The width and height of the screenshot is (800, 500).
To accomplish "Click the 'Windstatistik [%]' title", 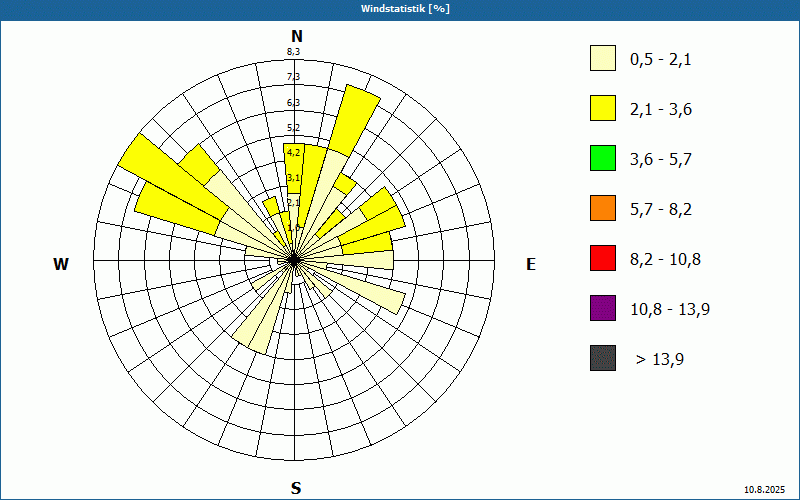I will pyautogui.click(x=405, y=9).
